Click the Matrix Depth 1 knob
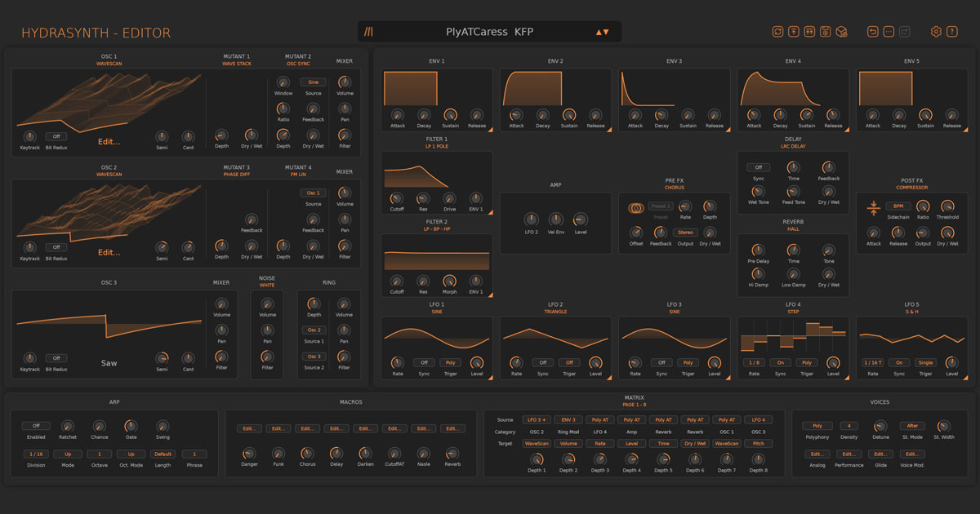980x514 pixels. [x=537, y=459]
